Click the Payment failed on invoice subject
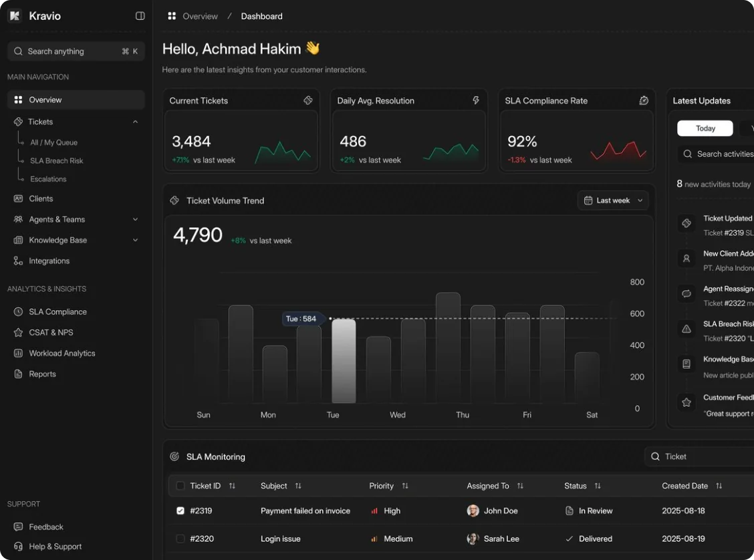This screenshot has width=754, height=560. (x=305, y=511)
